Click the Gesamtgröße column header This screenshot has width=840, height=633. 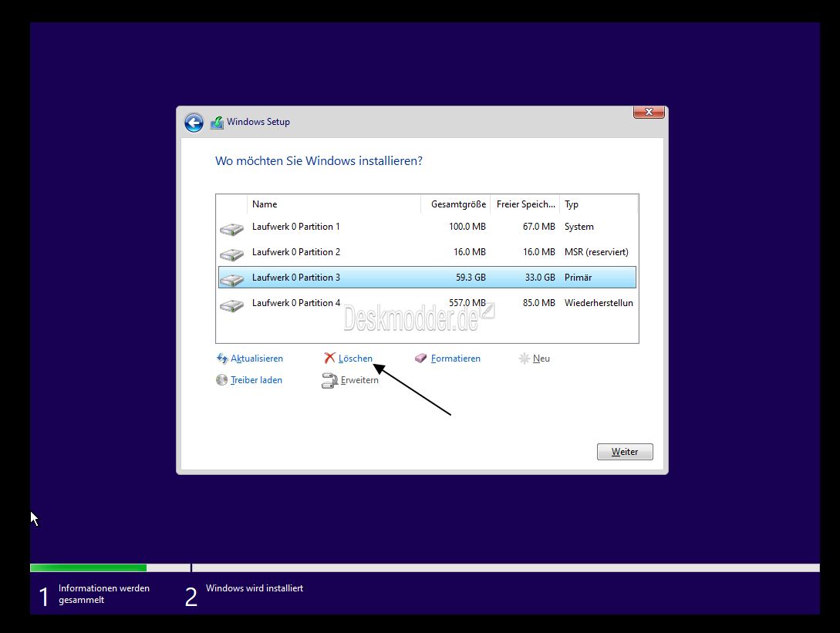pyautogui.click(x=457, y=204)
